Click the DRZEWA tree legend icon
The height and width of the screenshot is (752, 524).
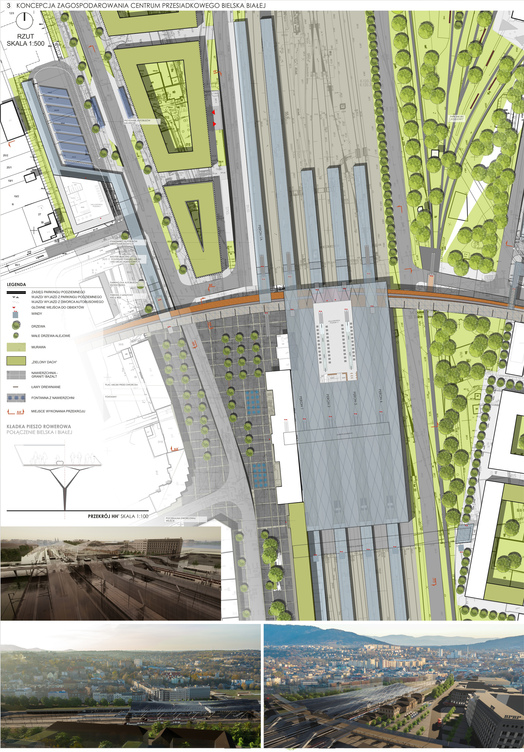pos(16,325)
